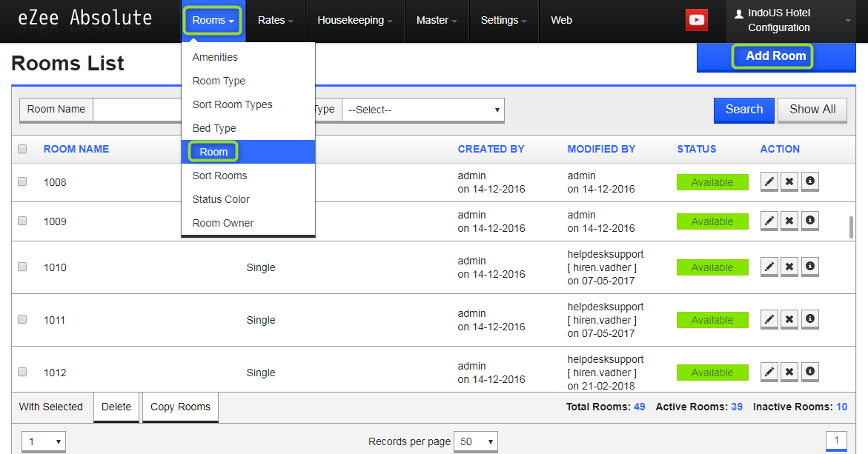Choose Status Color menu entry

[248, 199]
